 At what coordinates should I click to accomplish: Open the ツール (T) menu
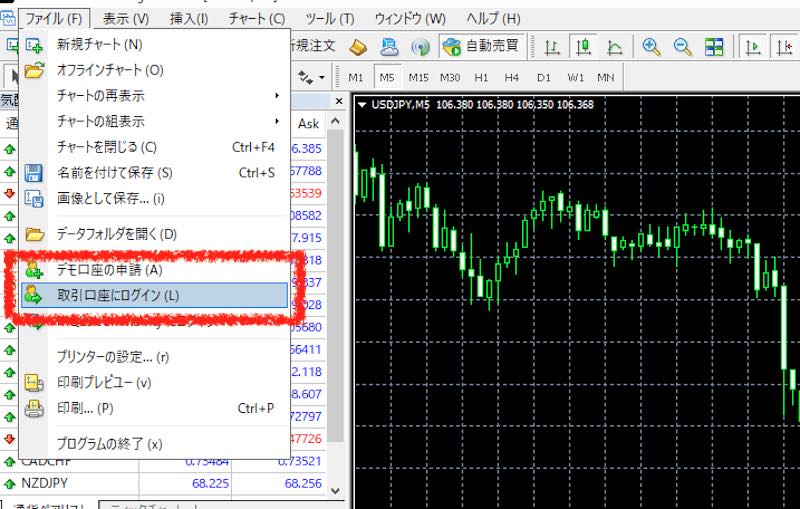pyautogui.click(x=330, y=19)
